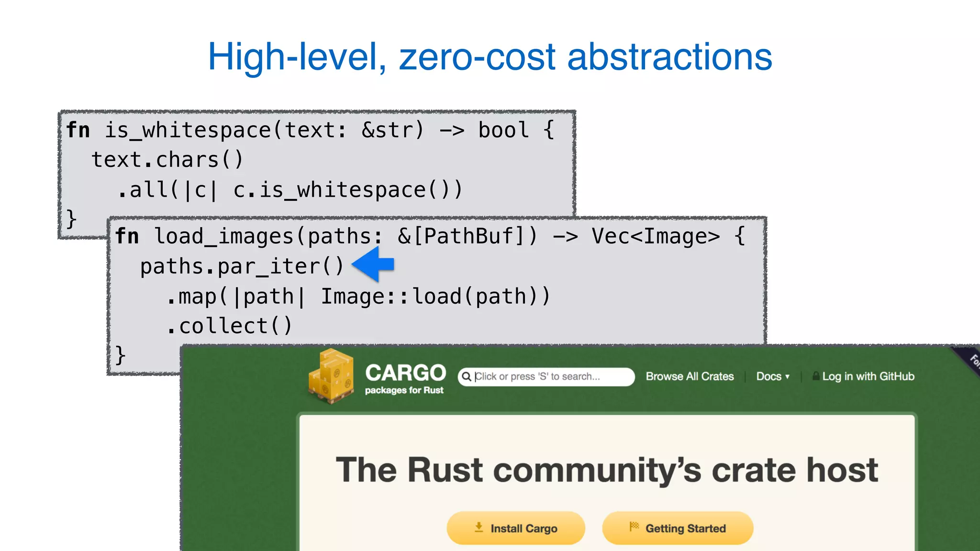The height and width of the screenshot is (551, 980).
Task: Click 'The Rust community's crate host' heading
Action: click(x=607, y=470)
